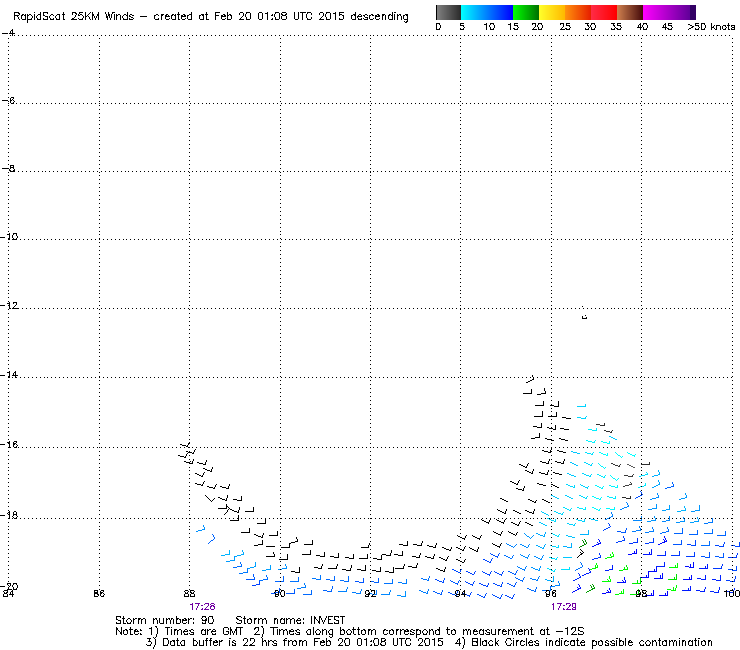Viewport: 740px width, 650px height.
Task: Click the longitude label 92
Action: tap(370, 594)
